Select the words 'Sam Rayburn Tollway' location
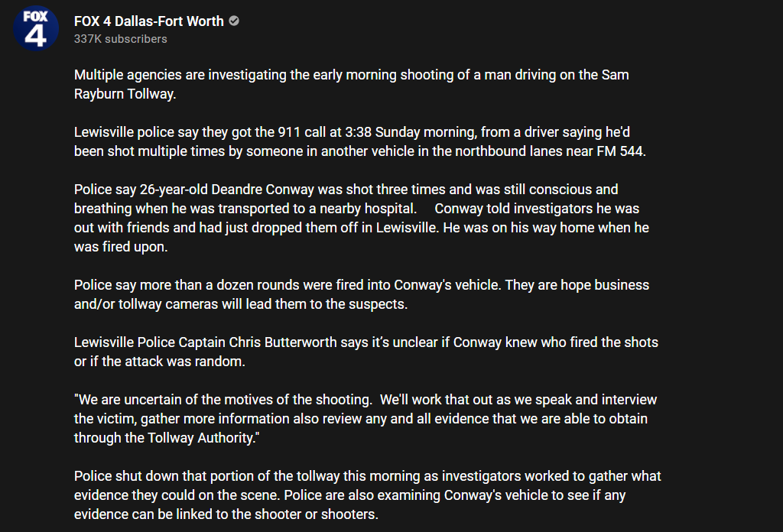Screen dimensions: 783x532 click(x=352, y=84)
